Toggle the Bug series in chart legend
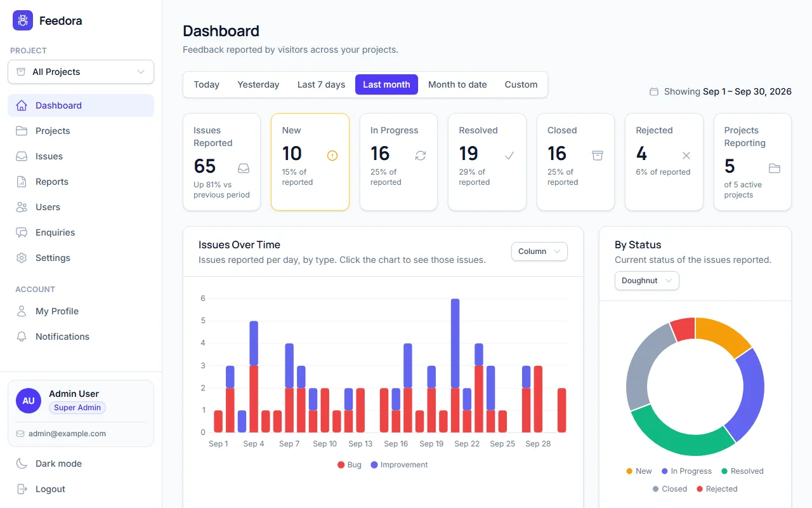Viewport: 812px width, 508px height. [x=350, y=465]
